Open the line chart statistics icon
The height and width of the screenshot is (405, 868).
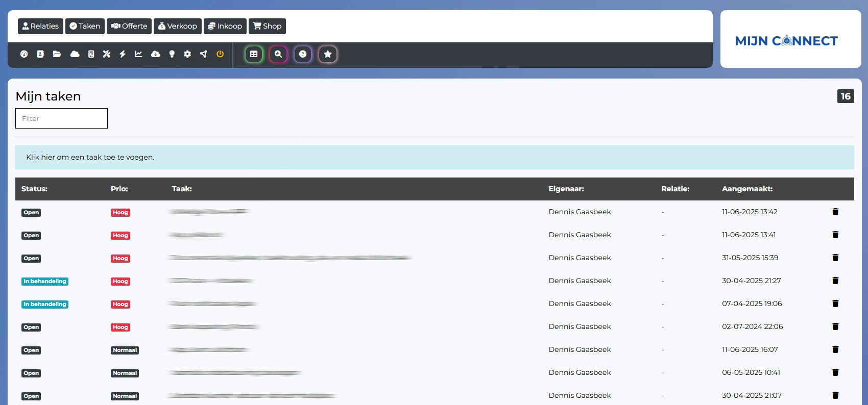[x=138, y=54]
